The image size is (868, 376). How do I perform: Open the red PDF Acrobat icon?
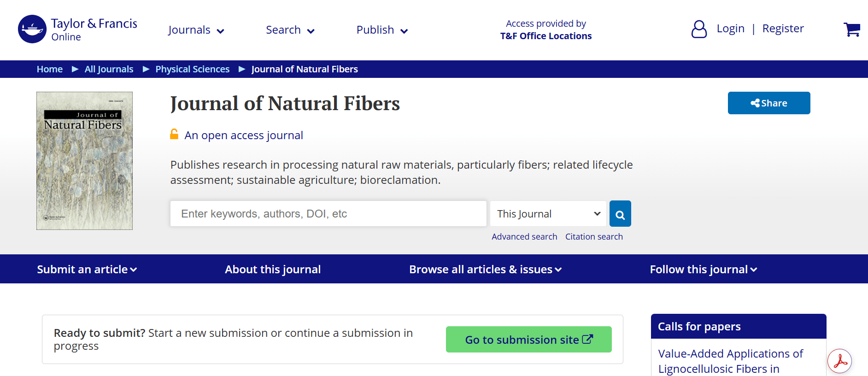click(x=839, y=361)
